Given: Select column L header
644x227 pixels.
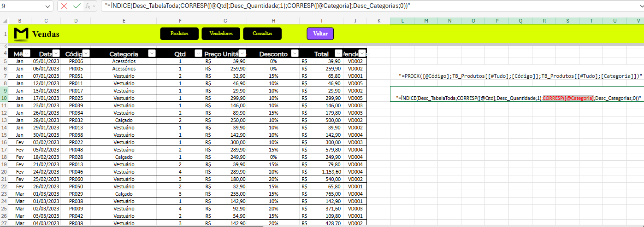Looking at the screenshot, I should (402, 21).
